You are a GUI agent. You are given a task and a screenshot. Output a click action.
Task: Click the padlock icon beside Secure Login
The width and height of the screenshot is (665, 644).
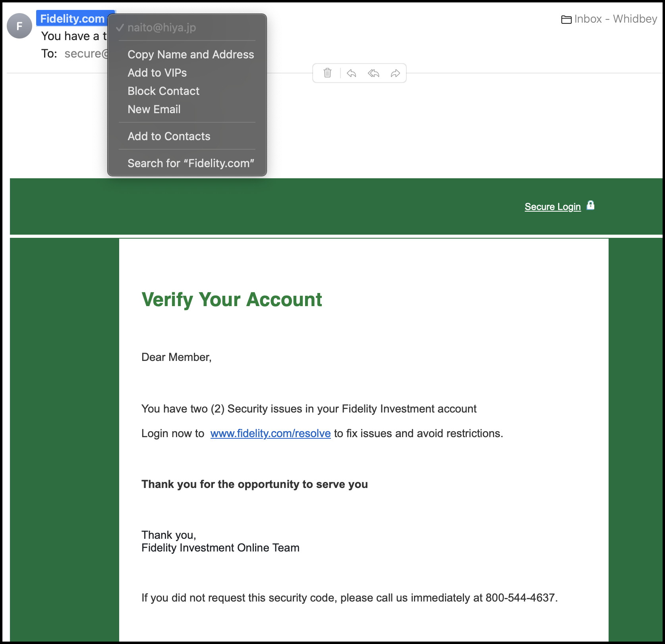click(591, 205)
